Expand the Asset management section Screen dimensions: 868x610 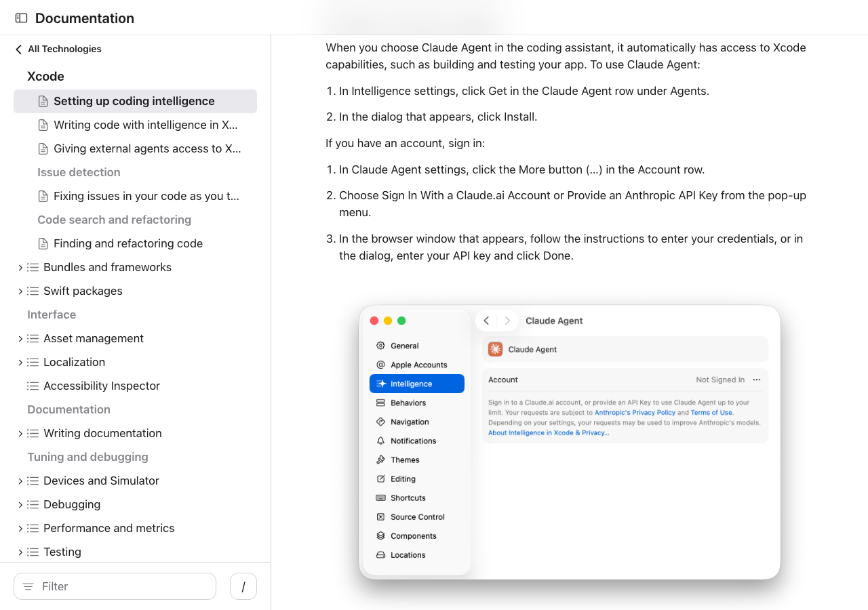[20, 339]
